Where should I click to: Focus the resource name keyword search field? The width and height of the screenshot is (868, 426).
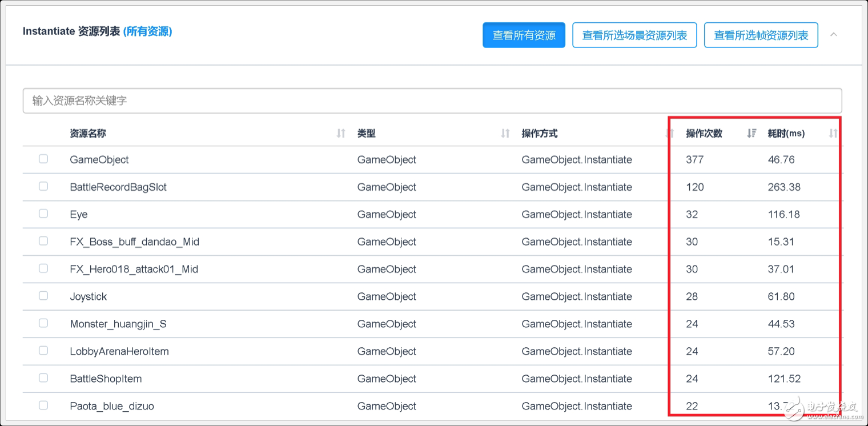pyautogui.click(x=432, y=101)
